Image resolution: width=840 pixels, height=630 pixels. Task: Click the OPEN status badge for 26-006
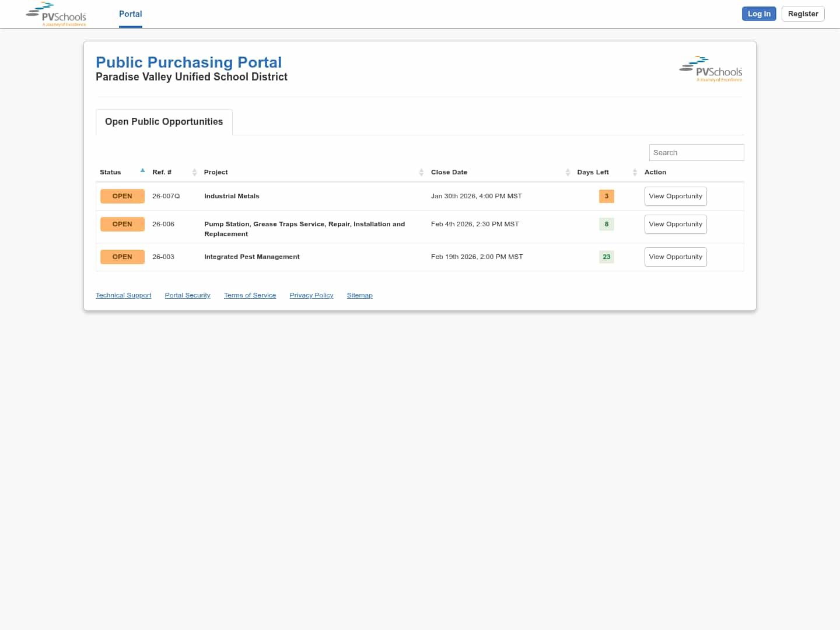click(x=123, y=224)
